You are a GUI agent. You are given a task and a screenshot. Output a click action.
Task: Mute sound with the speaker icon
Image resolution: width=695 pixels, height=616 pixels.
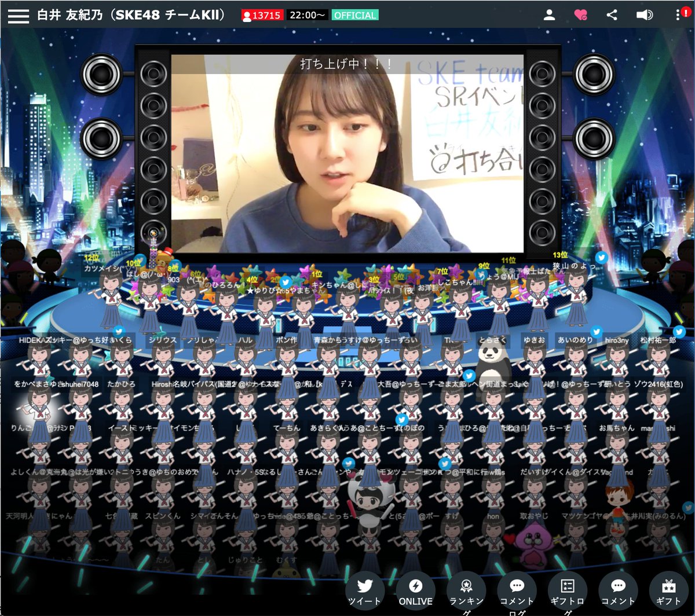coord(644,16)
